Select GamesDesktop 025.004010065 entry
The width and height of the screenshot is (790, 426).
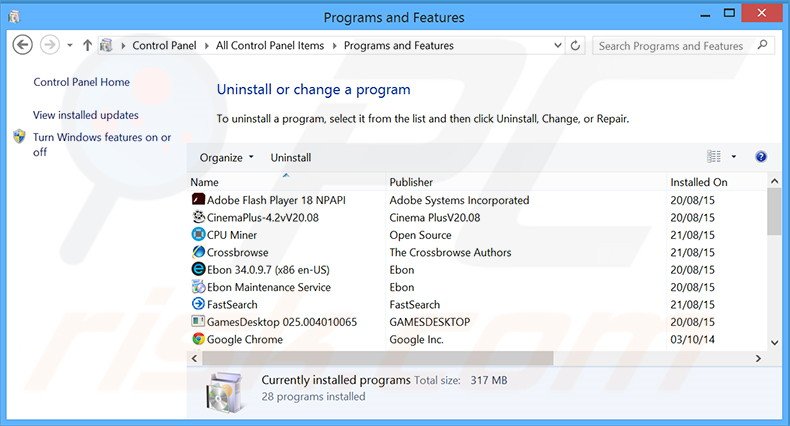click(x=282, y=322)
